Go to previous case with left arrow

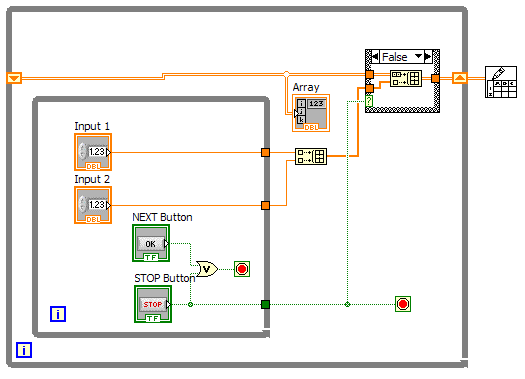click(375, 56)
